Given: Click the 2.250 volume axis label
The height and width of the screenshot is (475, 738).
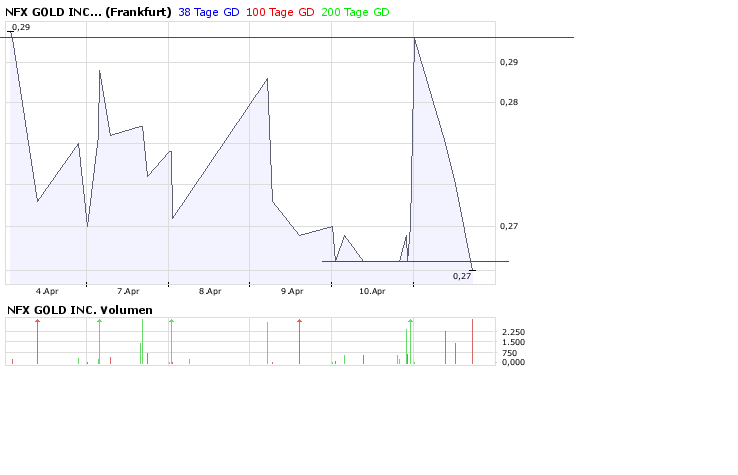Looking at the screenshot, I should coord(513,332).
